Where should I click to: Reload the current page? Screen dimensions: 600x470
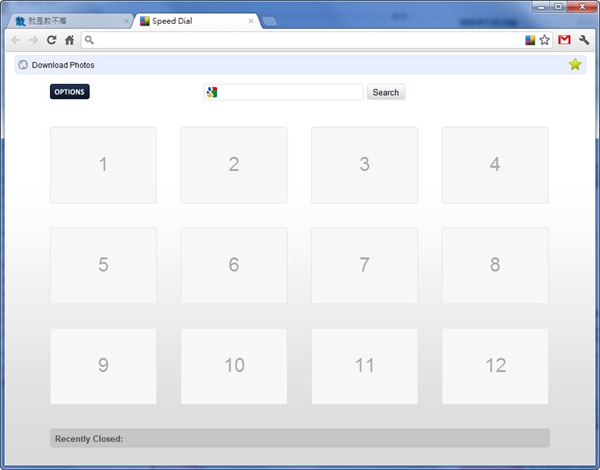[52, 40]
